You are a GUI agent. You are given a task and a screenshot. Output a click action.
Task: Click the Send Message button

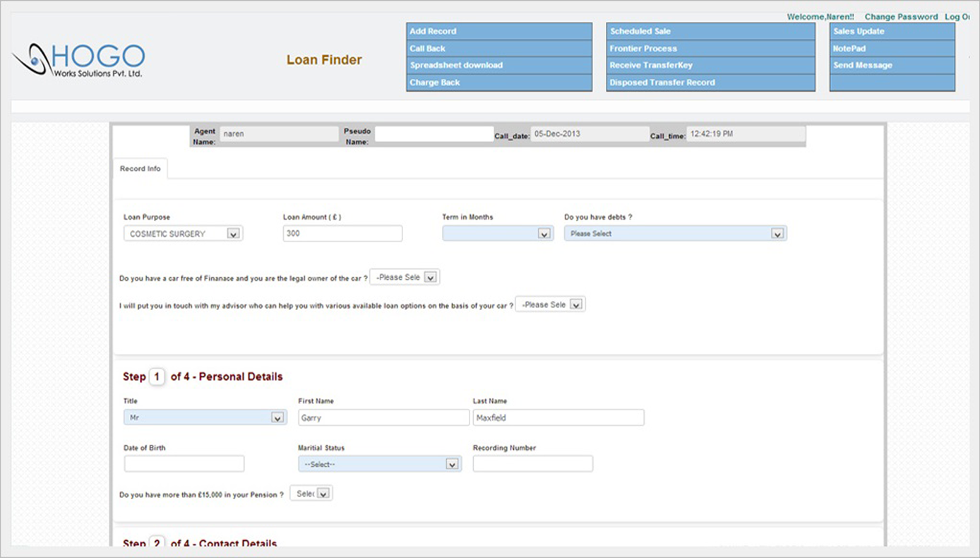coord(892,66)
